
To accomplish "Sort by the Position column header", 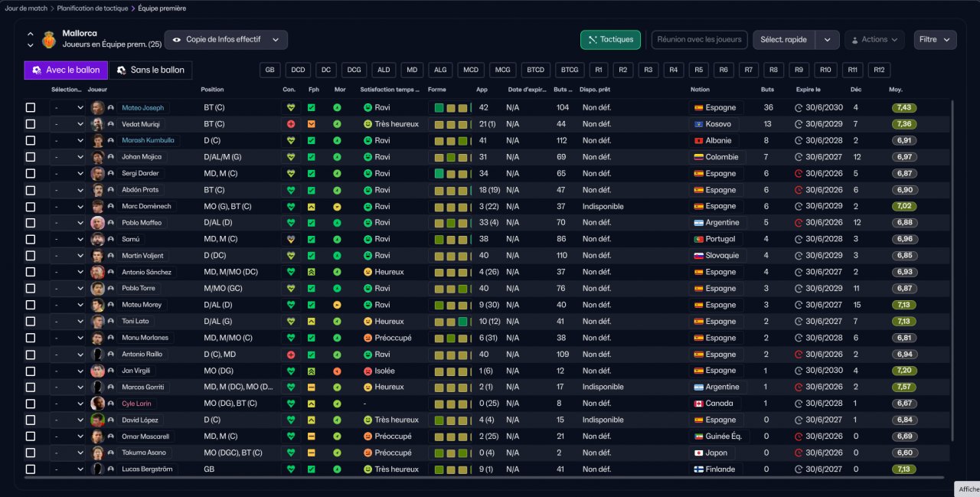I will (x=213, y=90).
